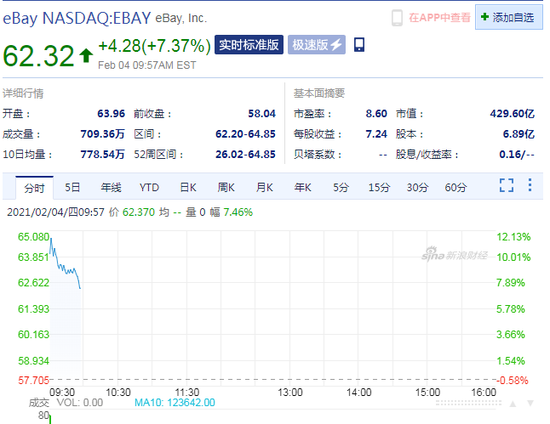Click the lightning icon on 极速版
This screenshot has height=424, width=550.
click(x=336, y=45)
